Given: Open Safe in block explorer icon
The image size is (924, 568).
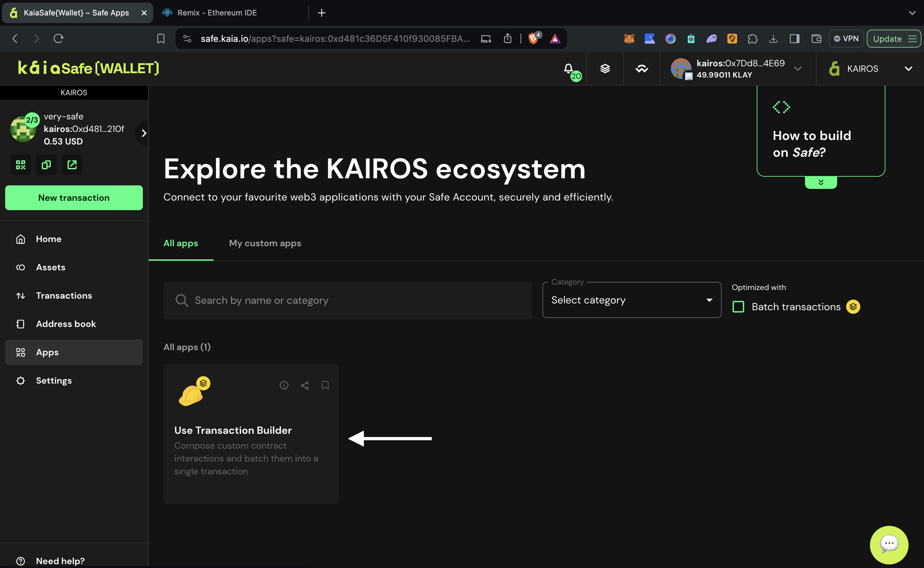Looking at the screenshot, I should tap(72, 165).
